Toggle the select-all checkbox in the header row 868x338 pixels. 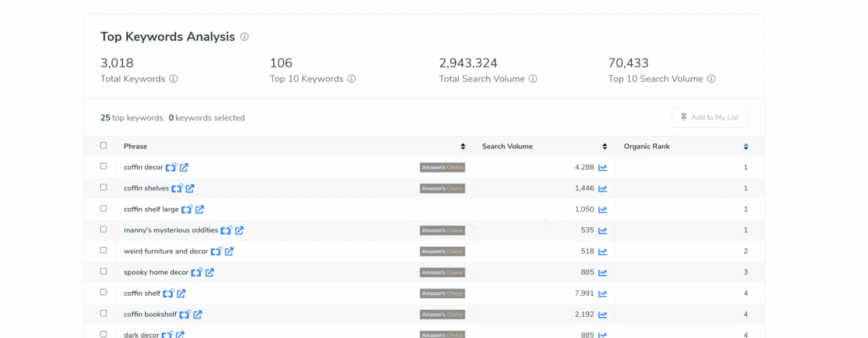pyautogui.click(x=103, y=146)
